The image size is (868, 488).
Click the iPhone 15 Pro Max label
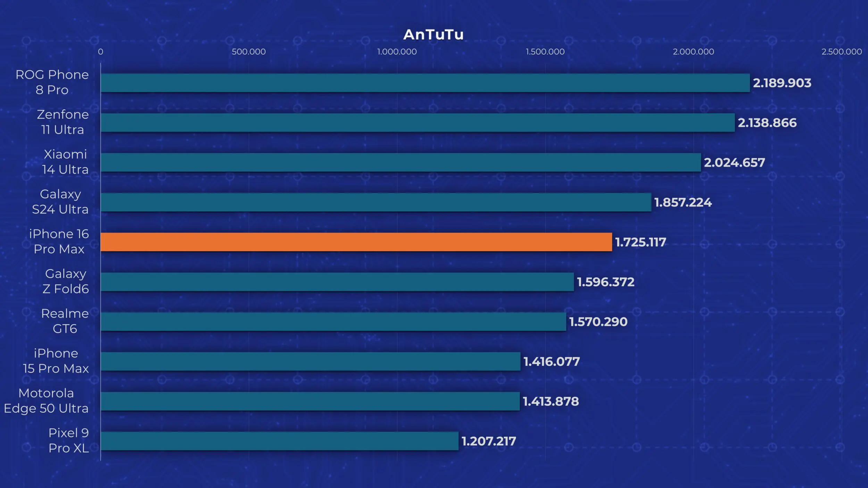[56, 361]
